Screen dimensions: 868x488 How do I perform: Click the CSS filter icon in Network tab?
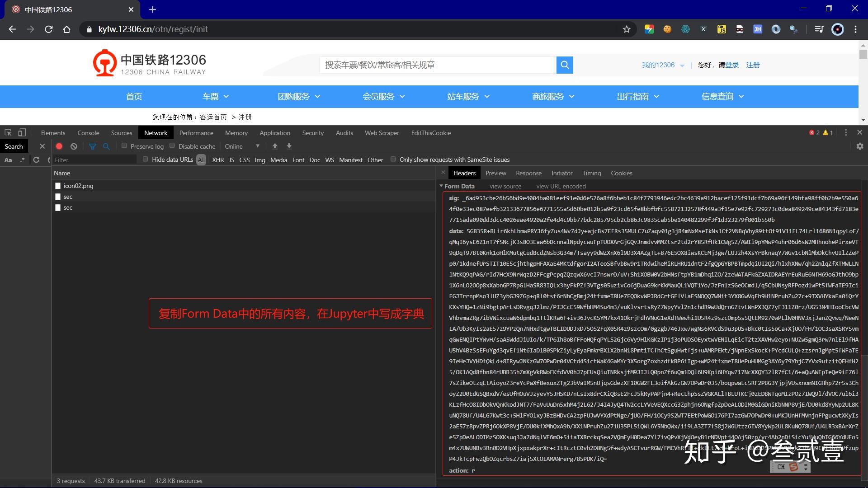[245, 160]
